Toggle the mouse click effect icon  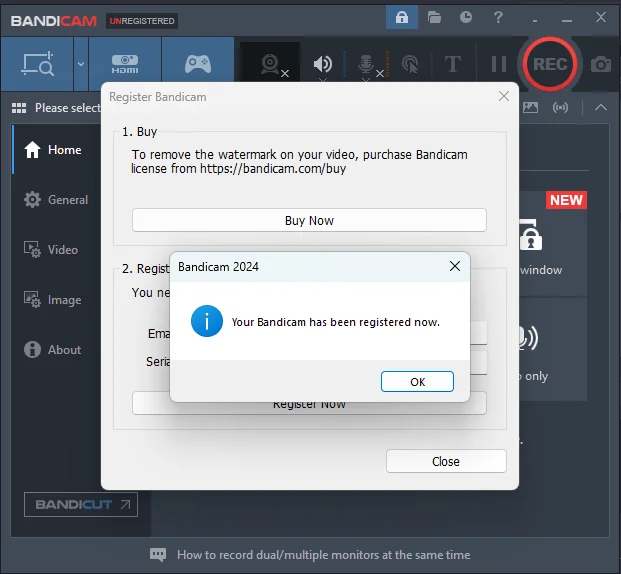(x=410, y=64)
